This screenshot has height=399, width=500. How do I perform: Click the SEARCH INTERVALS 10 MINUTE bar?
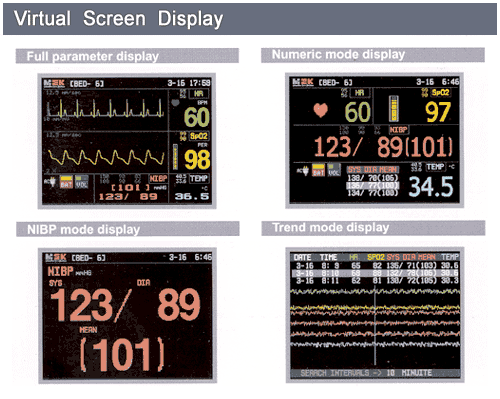(375, 373)
